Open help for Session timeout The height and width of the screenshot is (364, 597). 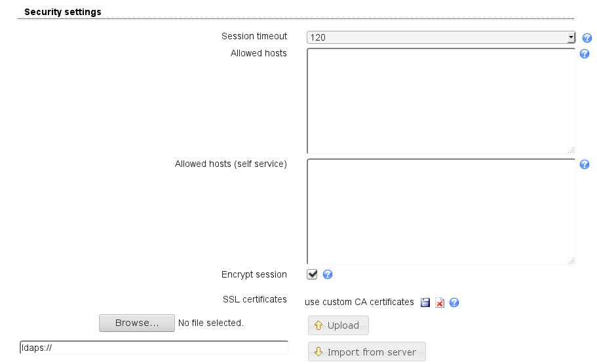point(587,38)
